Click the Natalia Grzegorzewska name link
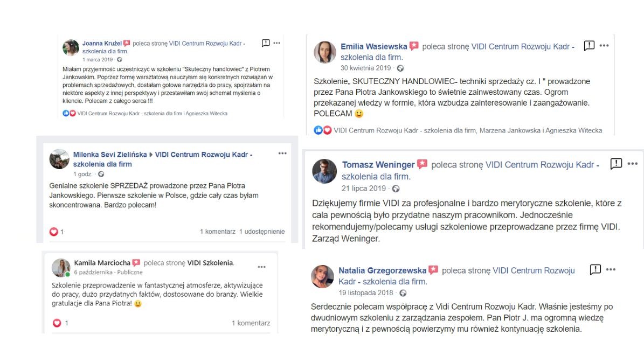 pyautogui.click(x=382, y=270)
